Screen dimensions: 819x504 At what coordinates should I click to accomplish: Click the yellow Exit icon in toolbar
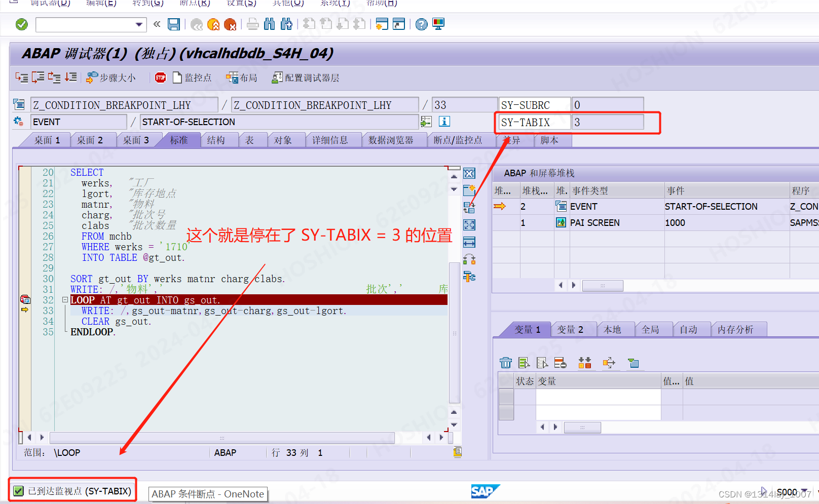213,24
